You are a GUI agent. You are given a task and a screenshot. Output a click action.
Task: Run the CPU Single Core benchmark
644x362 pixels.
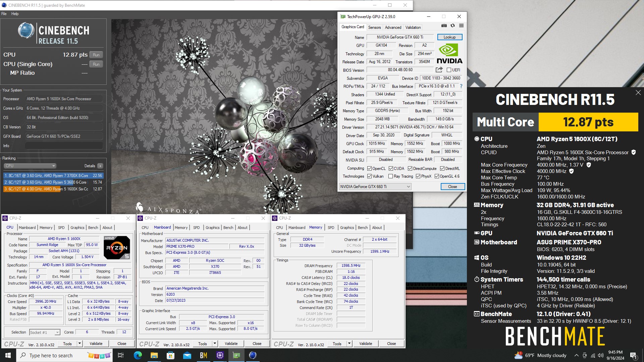coord(96,64)
